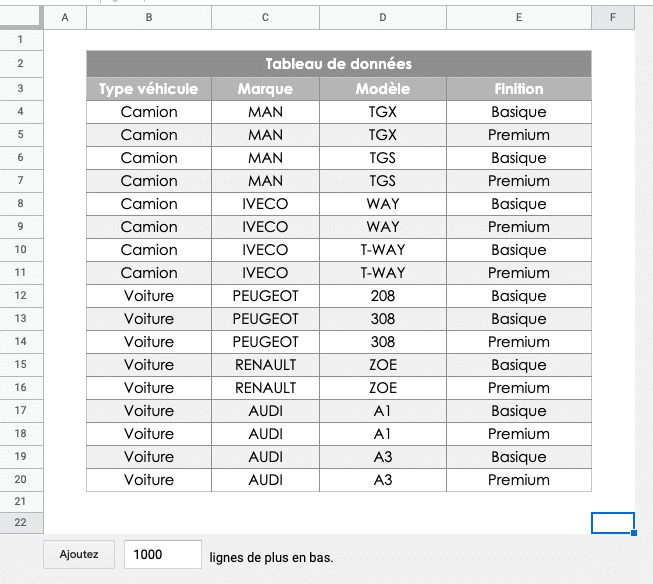The height and width of the screenshot is (584, 653).
Task: Select the Tableau de données title cell
Action: click(338, 64)
